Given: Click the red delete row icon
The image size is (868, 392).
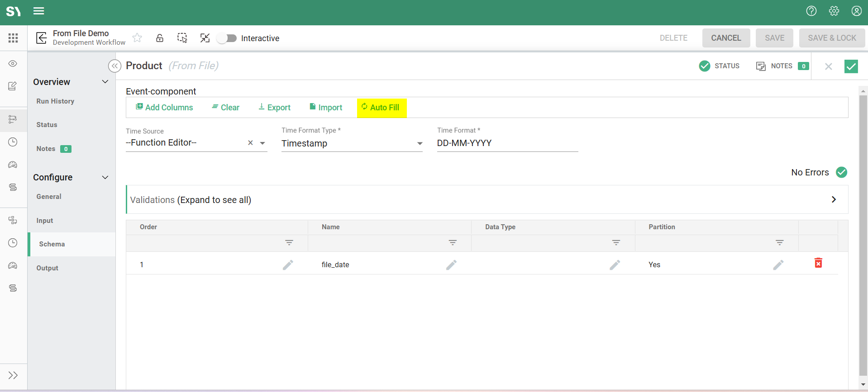Looking at the screenshot, I should (818, 263).
